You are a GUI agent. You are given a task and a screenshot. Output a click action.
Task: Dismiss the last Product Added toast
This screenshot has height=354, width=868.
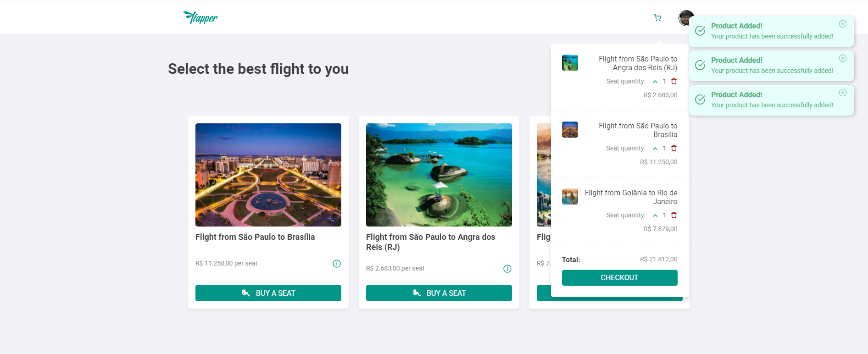click(x=843, y=93)
